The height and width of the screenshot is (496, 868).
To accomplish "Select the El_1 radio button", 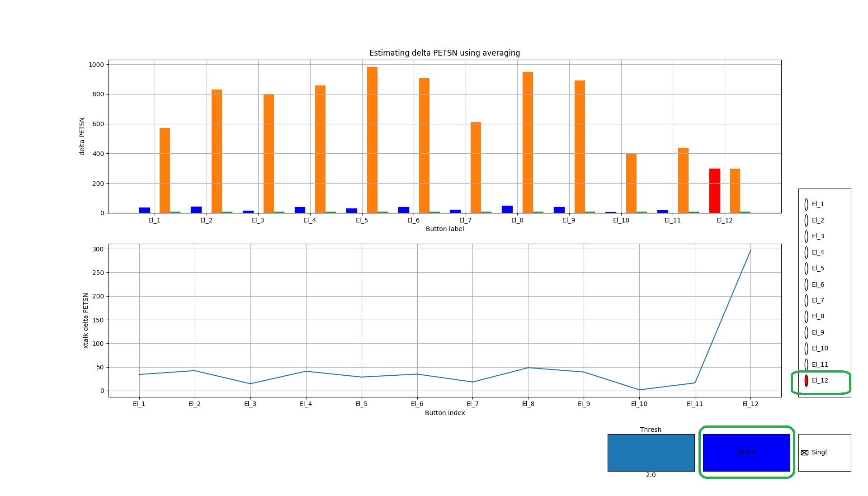I will click(806, 204).
